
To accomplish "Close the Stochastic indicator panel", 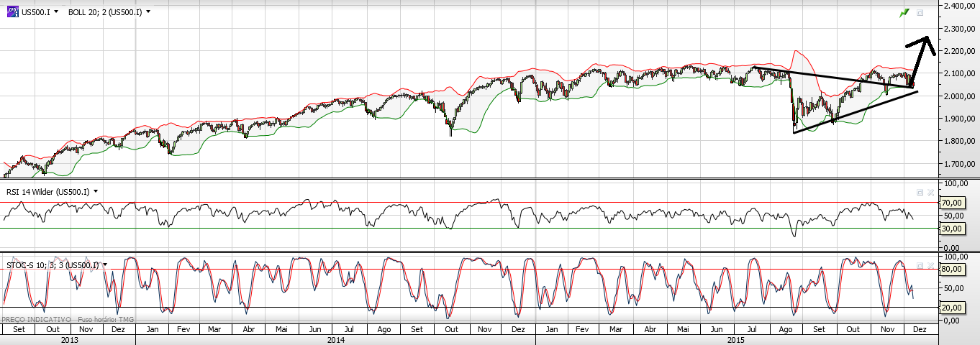I will (930, 265).
